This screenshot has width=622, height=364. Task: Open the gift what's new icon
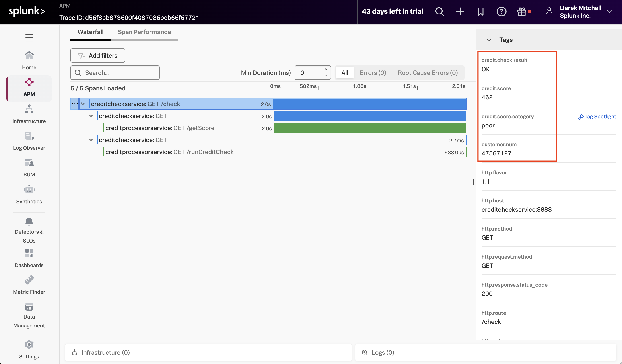click(521, 12)
